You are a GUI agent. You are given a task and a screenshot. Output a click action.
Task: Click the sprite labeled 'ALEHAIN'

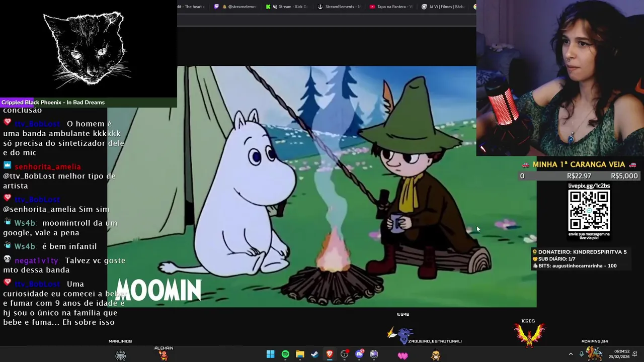click(164, 355)
